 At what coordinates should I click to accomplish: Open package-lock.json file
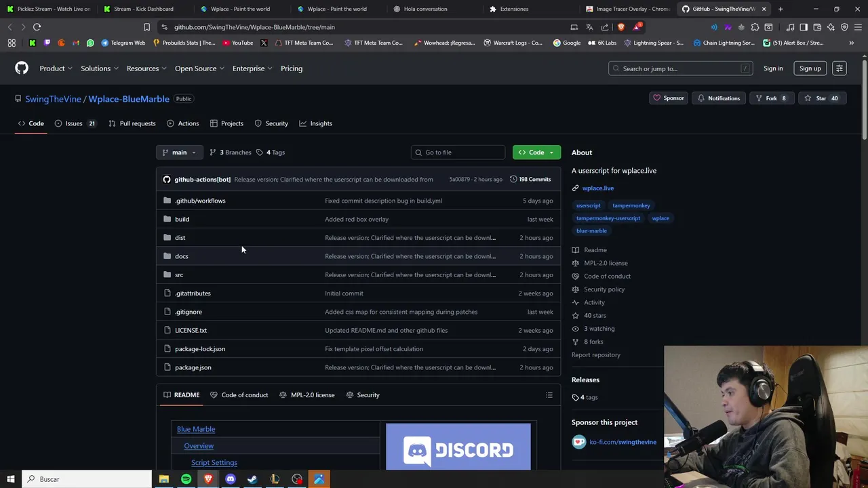coord(200,349)
